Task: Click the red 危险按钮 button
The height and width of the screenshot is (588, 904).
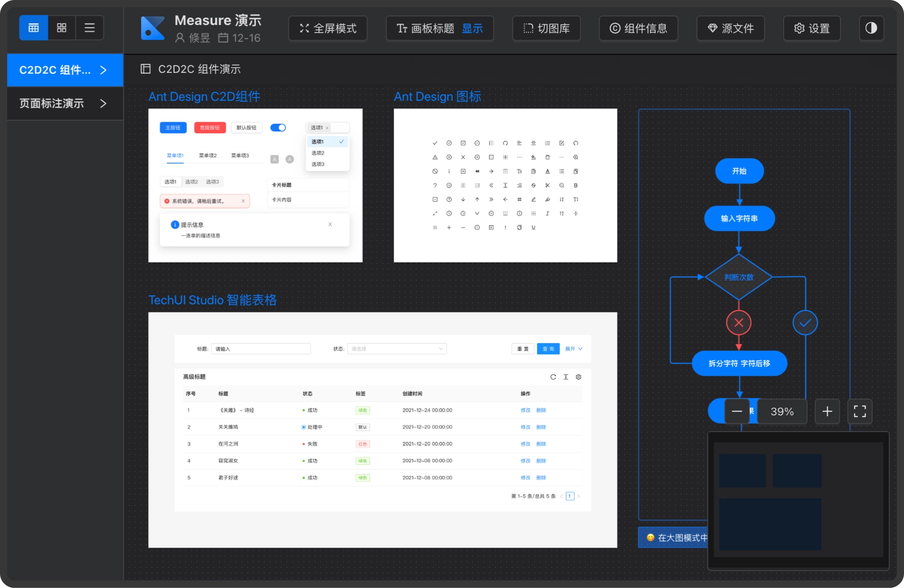Action: pyautogui.click(x=210, y=127)
